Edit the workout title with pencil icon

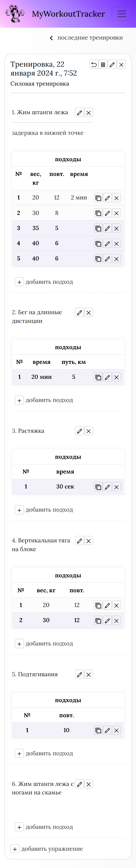[112, 64]
